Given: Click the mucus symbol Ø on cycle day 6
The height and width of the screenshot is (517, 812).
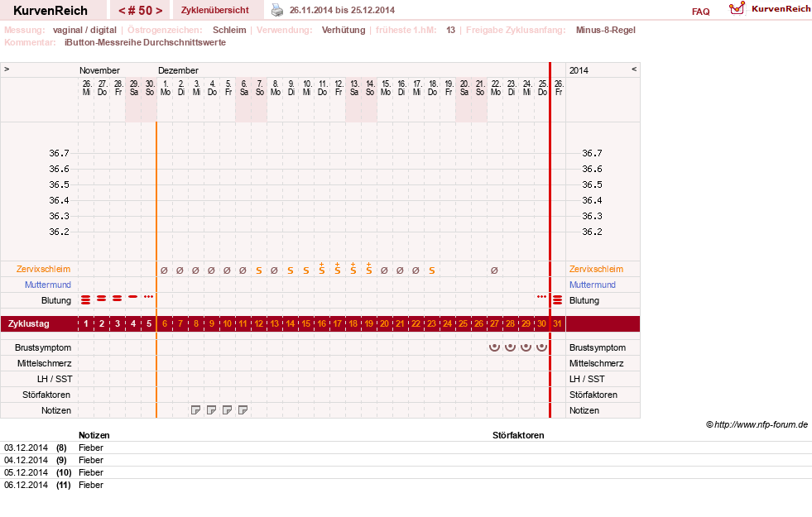Looking at the screenshot, I should point(164,270).
